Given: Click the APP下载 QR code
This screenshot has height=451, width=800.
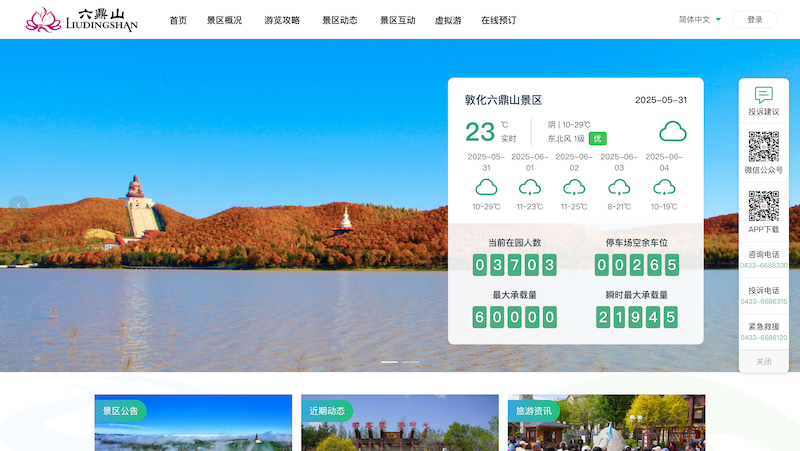Looking at the screenshot, I should 764,206.
